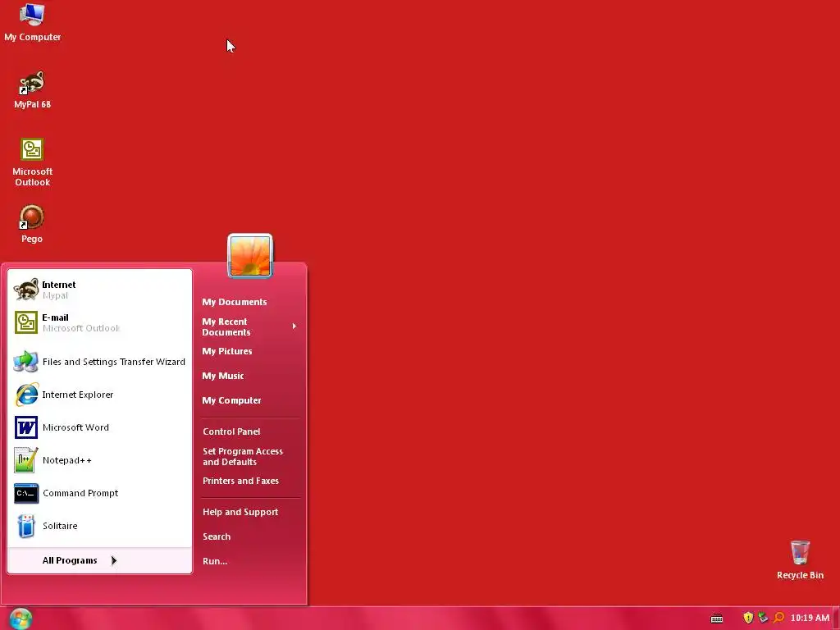Viewport: 840px width, 630px height.
Task: Start Solitaire from the Start menu
Action: coord(99,526)
